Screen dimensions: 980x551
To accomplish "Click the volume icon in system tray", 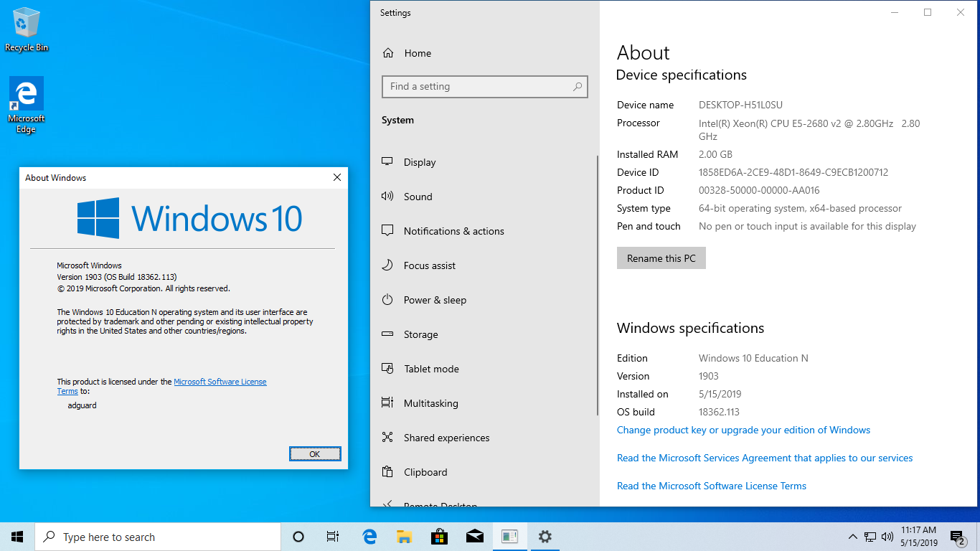I will [887, 537].
